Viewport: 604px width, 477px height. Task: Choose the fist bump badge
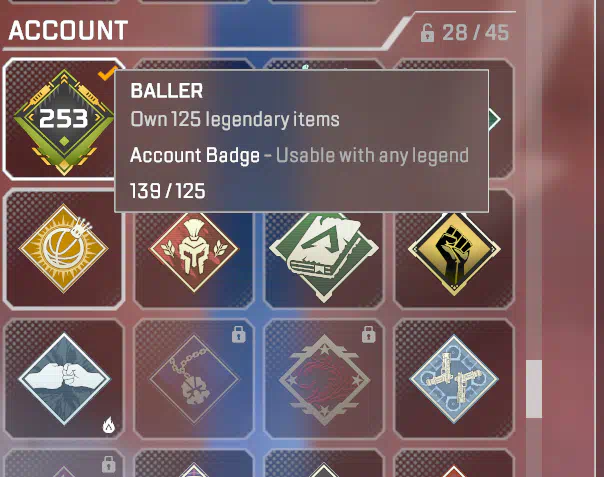[64, 379]
